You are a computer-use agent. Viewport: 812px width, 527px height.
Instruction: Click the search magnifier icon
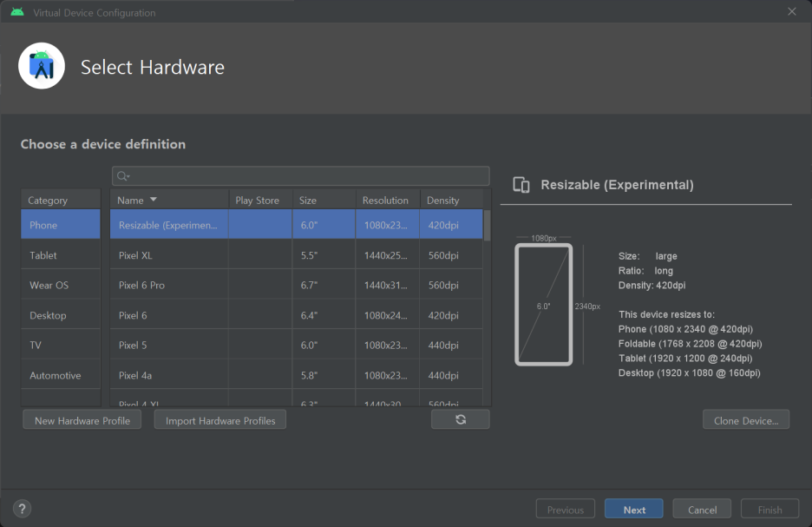(x=122, y=176)
